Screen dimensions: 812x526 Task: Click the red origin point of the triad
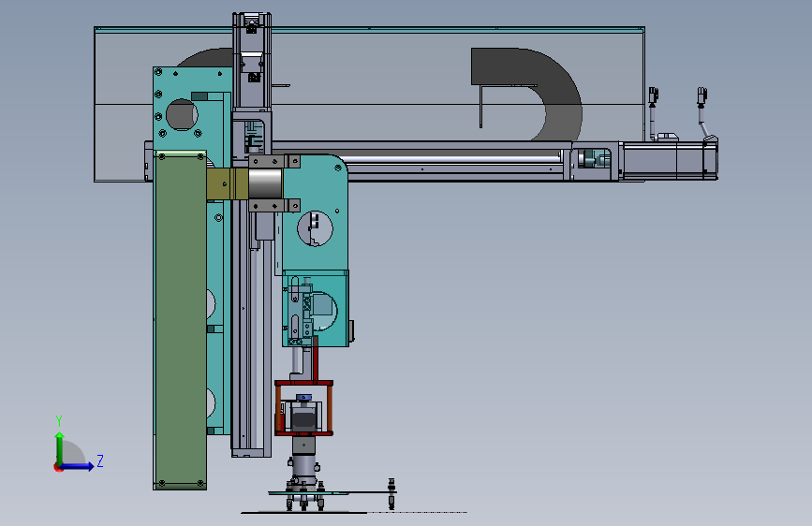click(x=58, y=467)
